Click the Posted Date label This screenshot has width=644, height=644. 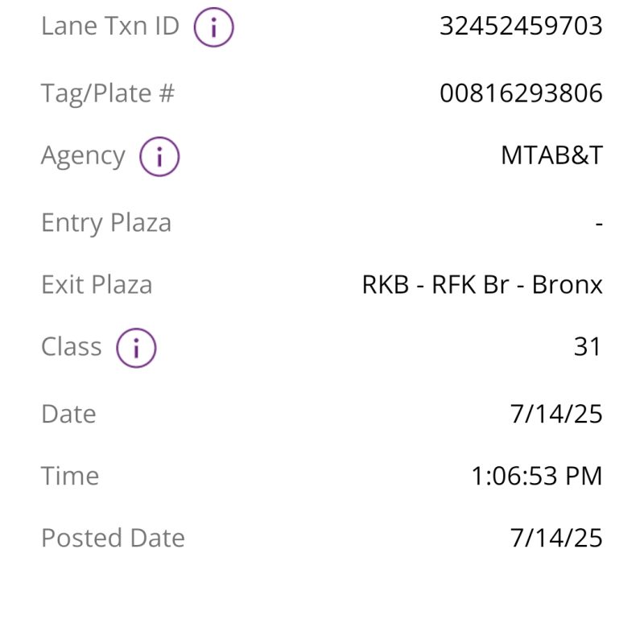[113, 538]
